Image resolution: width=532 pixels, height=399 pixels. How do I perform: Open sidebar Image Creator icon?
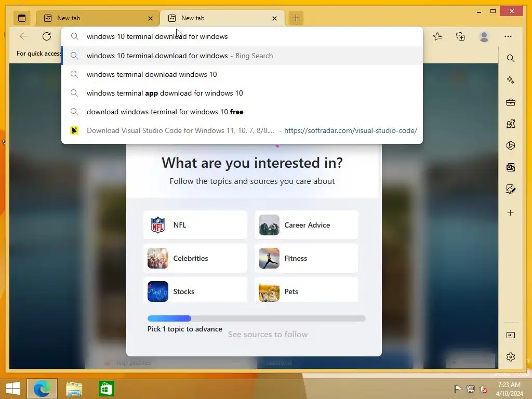(510, 189)
